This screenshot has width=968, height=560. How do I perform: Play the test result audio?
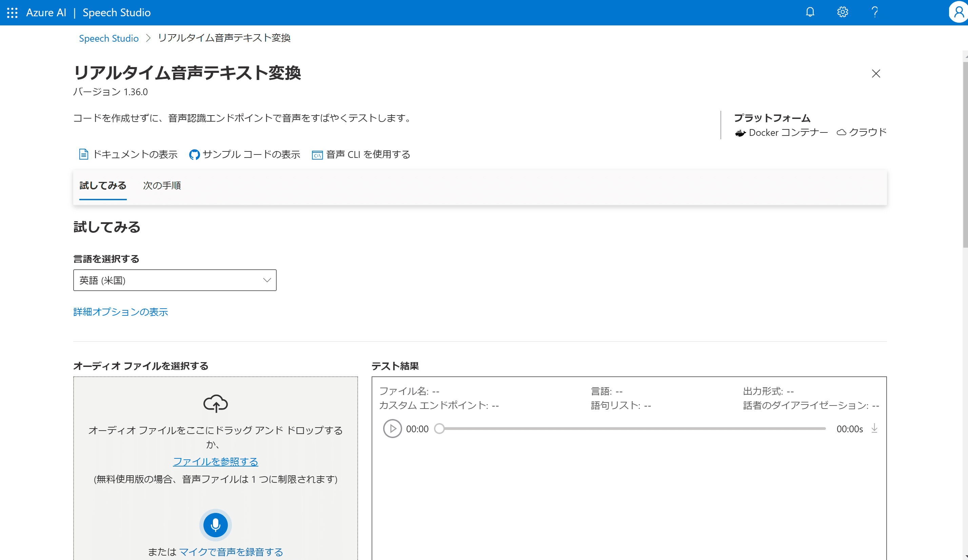(392, 429)
